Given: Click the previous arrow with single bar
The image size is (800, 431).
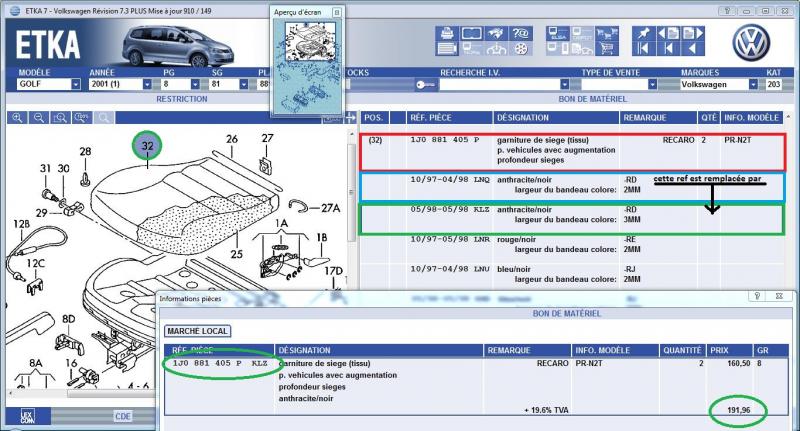Looking at the screenshot, I should point(668,49).
